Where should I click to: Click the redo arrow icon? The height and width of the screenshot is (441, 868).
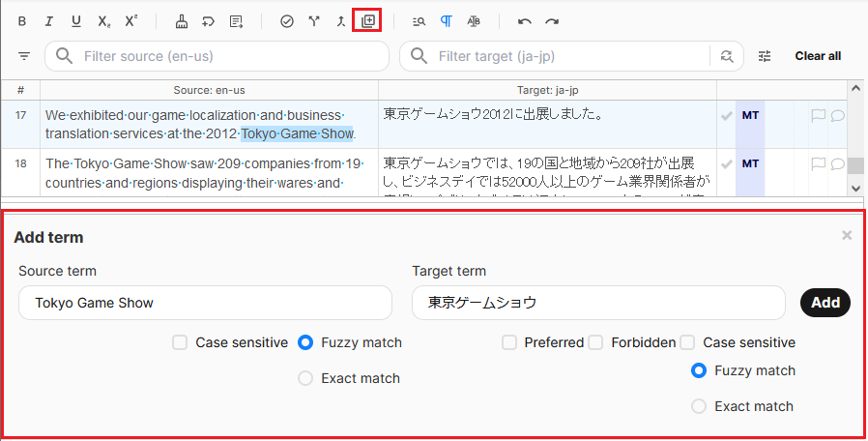(552, 20)
